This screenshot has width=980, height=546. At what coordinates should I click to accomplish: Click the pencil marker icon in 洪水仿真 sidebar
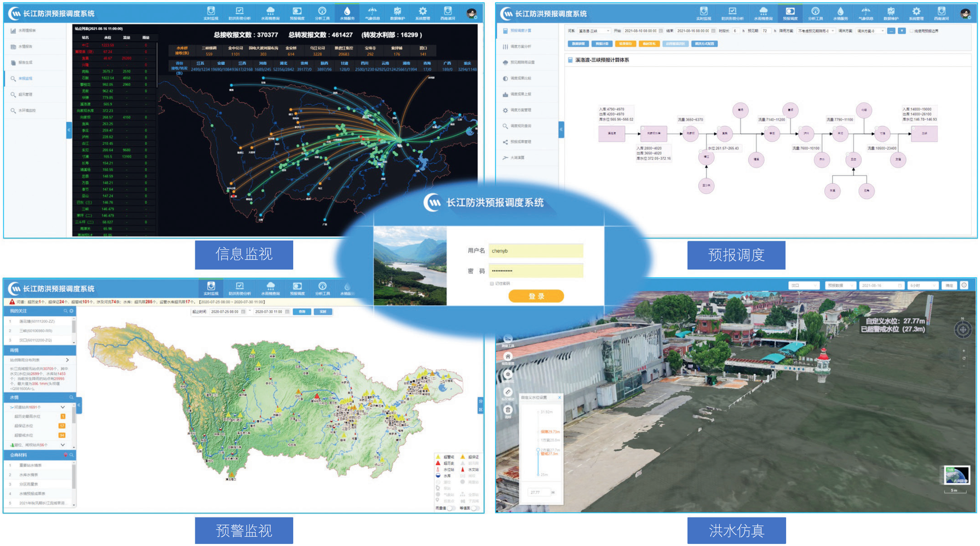click(508, 392)
